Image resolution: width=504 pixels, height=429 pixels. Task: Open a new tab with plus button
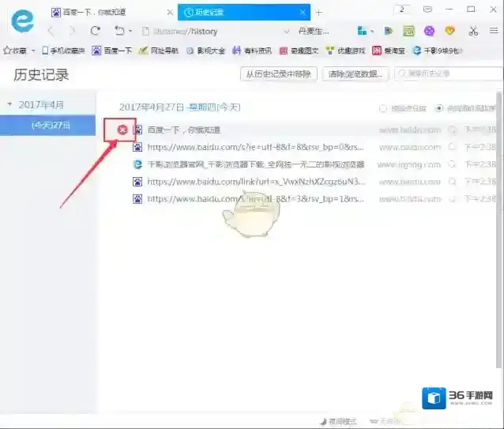point(318,13)
